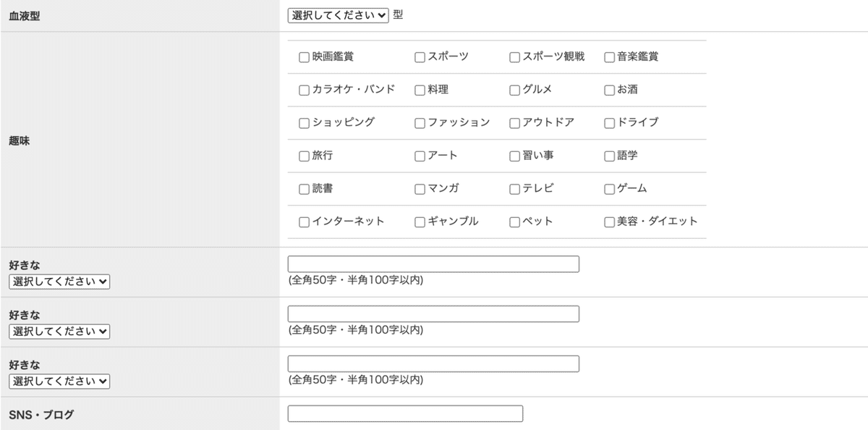Image resolution: width=868 pixels, height=430 pixels.
Task: Tick the スポーツ観戦 checkbox
Action: (515, 57)
